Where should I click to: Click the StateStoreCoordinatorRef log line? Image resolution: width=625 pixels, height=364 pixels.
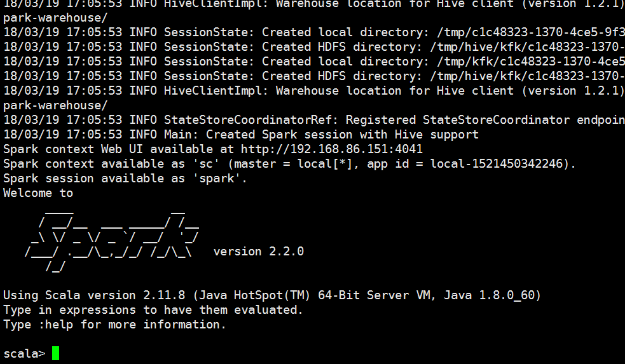314,120
